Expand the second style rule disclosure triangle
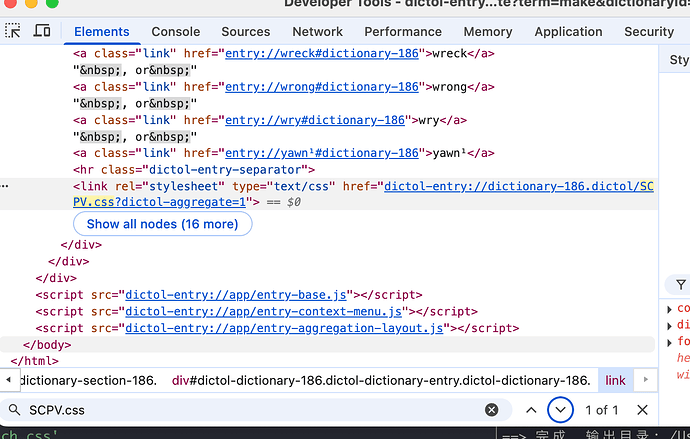The height and width of the screenshot is (439, 690). point(670,326)
